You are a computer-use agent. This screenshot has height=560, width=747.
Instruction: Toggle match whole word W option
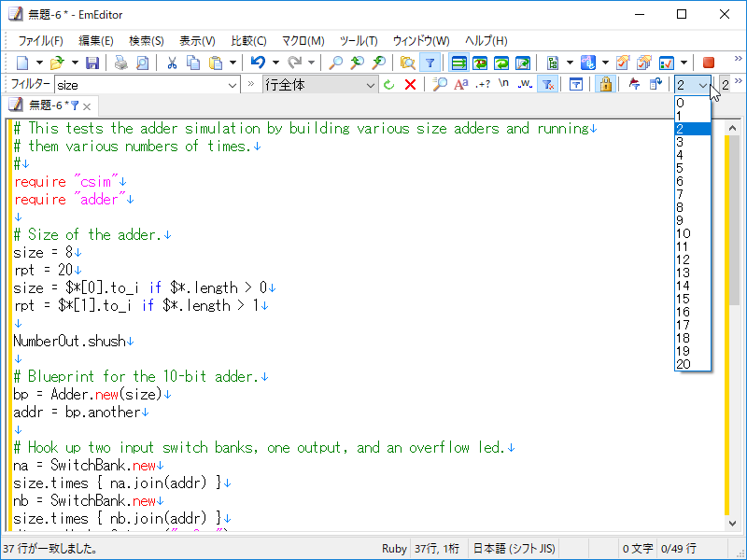coord(525,85)
